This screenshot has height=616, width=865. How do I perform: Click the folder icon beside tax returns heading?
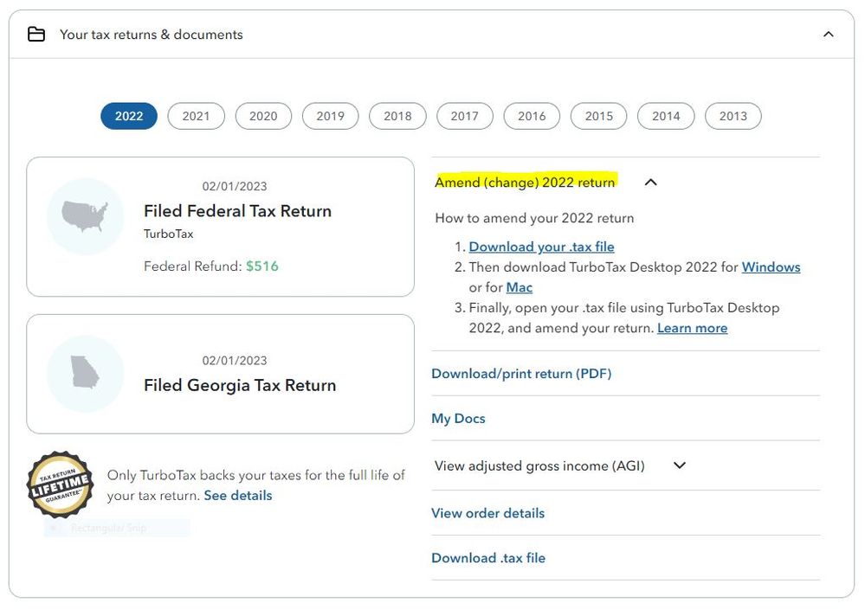click(x=36, y=34)
